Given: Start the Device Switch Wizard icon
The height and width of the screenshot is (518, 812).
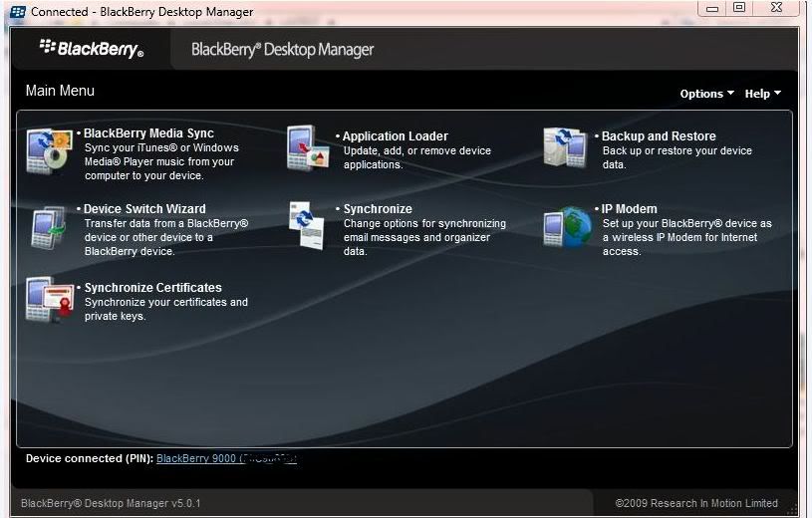Looking at the screenshot, I should [x=49, y=228].
